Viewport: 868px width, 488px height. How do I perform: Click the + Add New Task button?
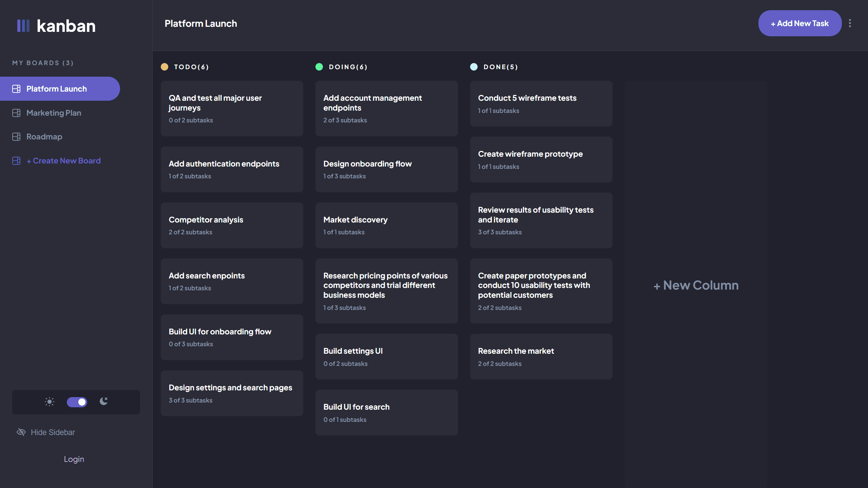(800, 23)
